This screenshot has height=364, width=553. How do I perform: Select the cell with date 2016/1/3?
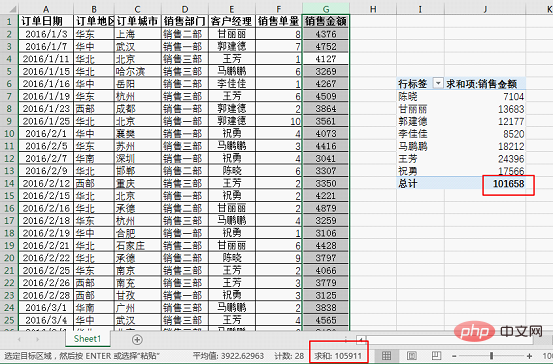click(46, 34)
